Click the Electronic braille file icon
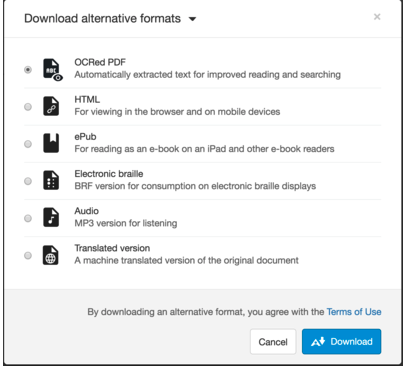This screenshot has width=407, height=366. (51, 180)
